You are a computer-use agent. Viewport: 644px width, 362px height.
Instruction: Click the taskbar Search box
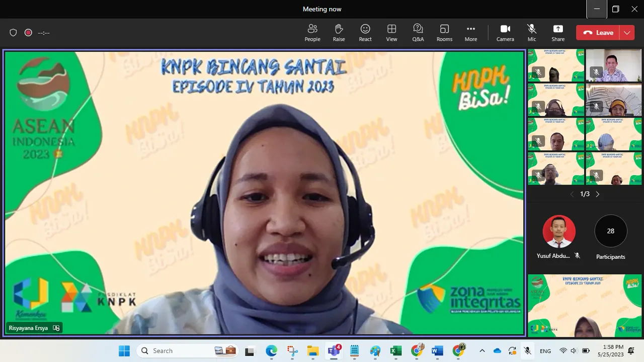[x=188, y=350]
